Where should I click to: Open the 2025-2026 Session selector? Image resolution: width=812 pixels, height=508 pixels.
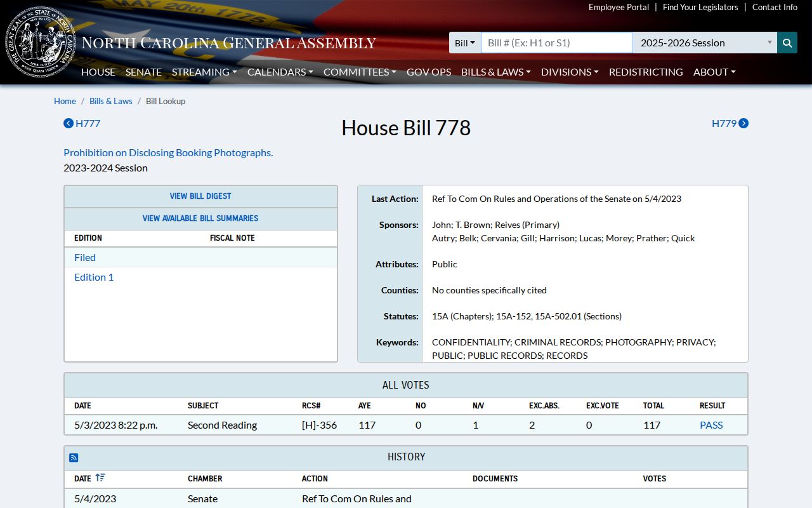coord(705,43)
